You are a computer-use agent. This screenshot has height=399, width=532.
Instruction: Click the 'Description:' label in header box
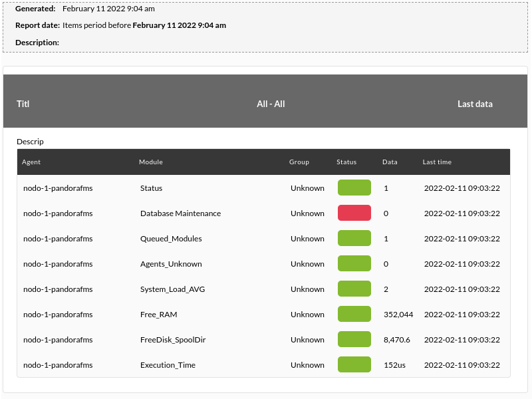[x=37, y=43]
